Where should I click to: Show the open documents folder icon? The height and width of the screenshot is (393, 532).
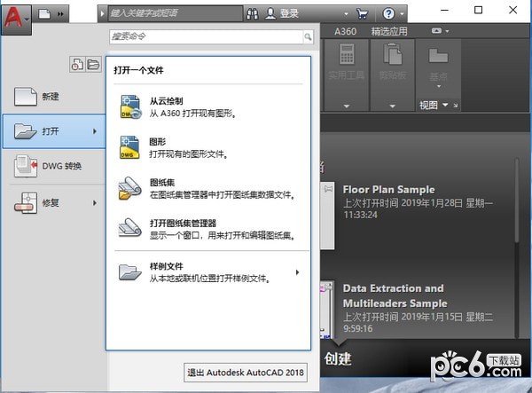[x=91, y=64]
